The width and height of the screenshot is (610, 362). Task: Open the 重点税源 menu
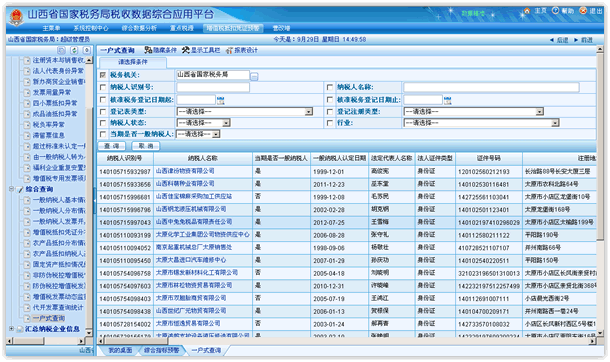coord(182,28)
